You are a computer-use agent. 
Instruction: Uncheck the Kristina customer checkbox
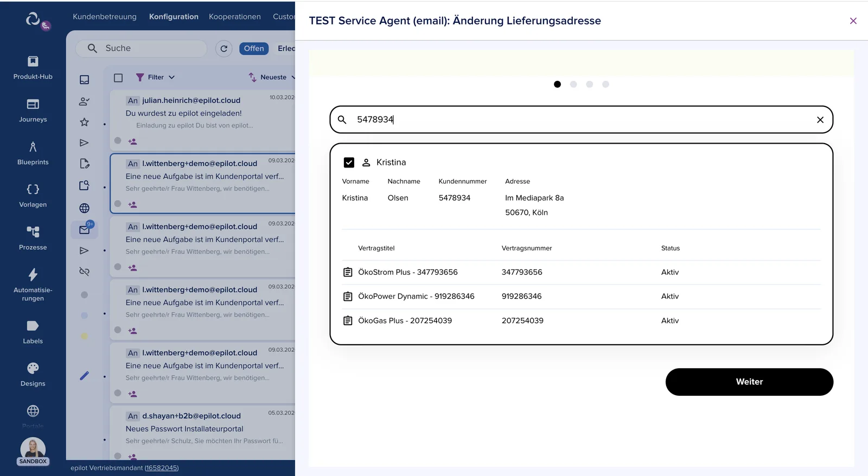[349, 162]
